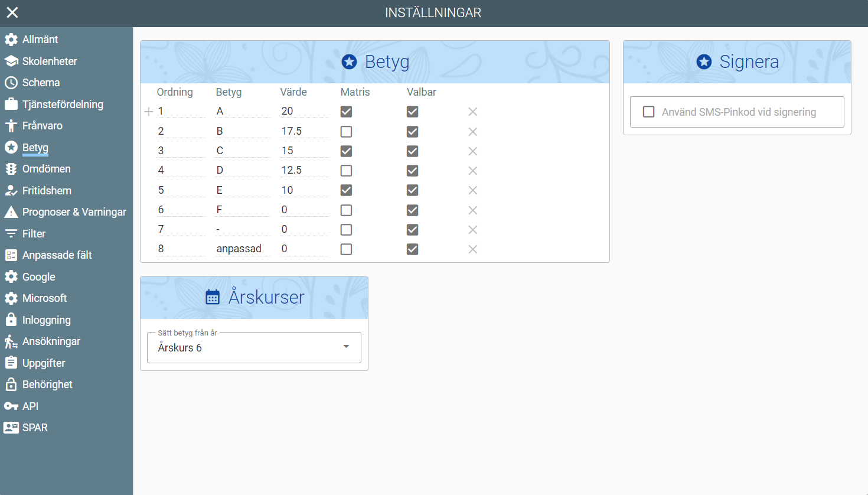The width and height of the screenshot is (868, 495).
Task: Open the 'Sätt betyg från år' dropdown
Action: 254,347
